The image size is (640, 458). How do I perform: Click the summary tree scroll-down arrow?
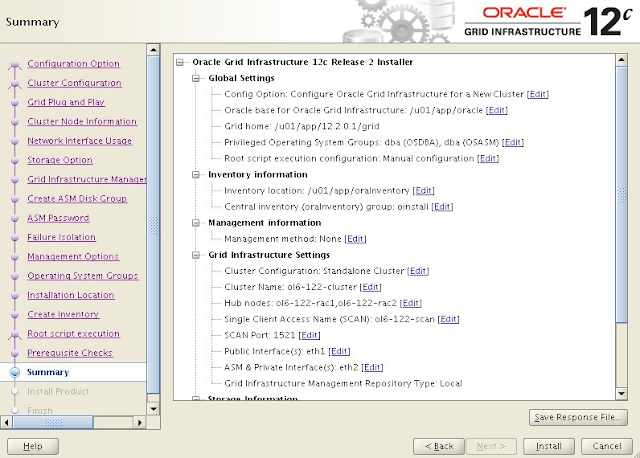(621, 394)
